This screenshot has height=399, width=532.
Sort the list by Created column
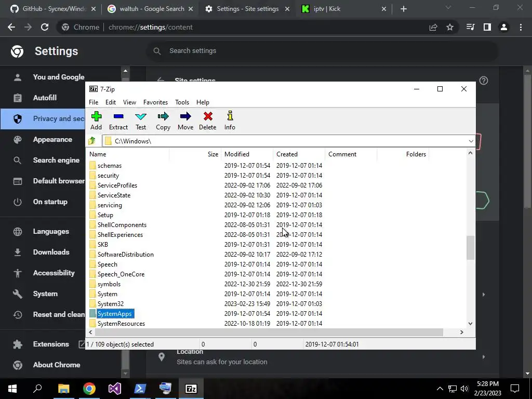(299, 154)
